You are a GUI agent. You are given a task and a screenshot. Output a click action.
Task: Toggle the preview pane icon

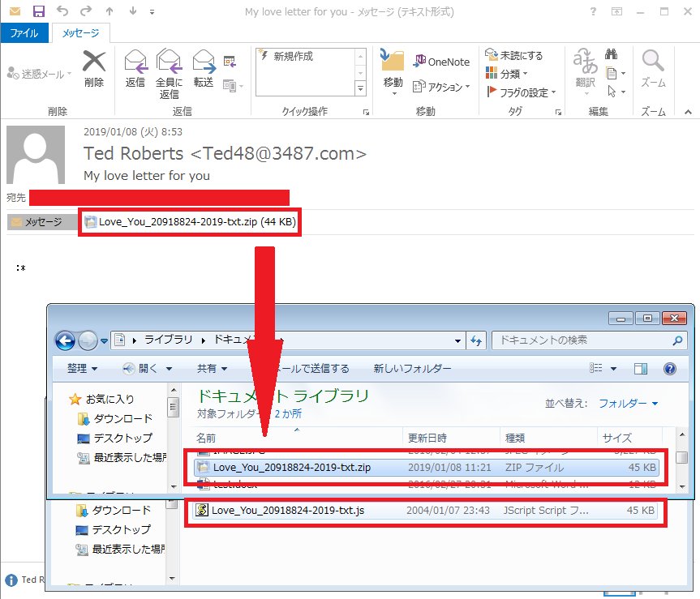click(641, 369)
